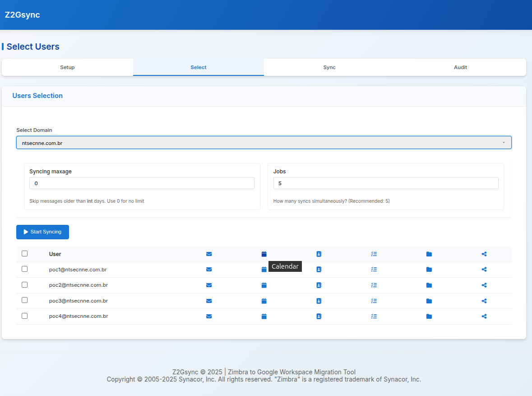Select the Mail icon in the table header row
Screen dimensions: 532x396
tap(209, 254)
